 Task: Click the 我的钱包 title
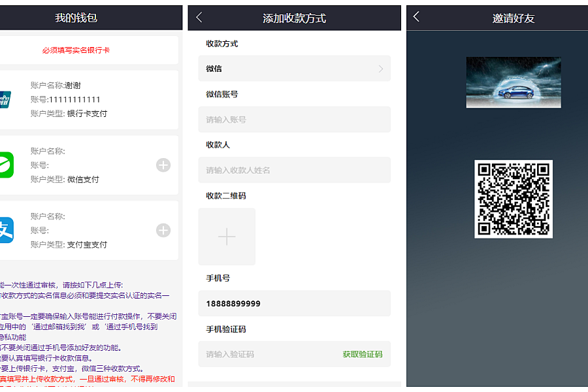point(76,18)
